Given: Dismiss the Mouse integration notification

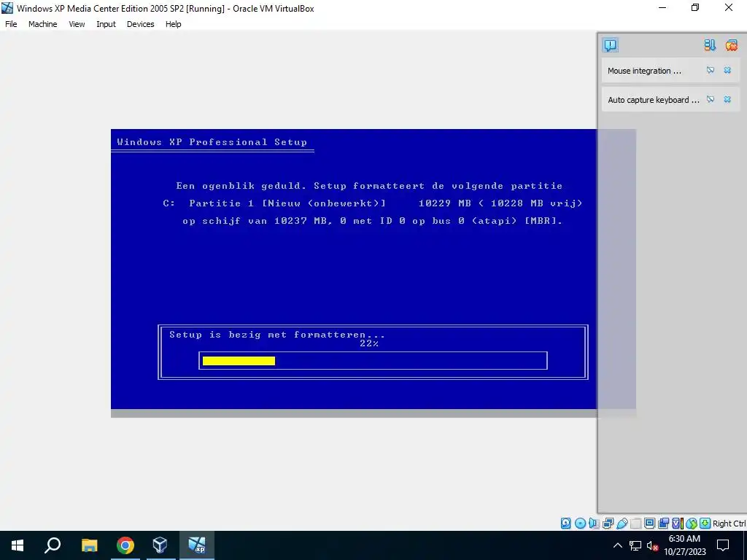Looking at the screenshot, I should coord(727,71).
